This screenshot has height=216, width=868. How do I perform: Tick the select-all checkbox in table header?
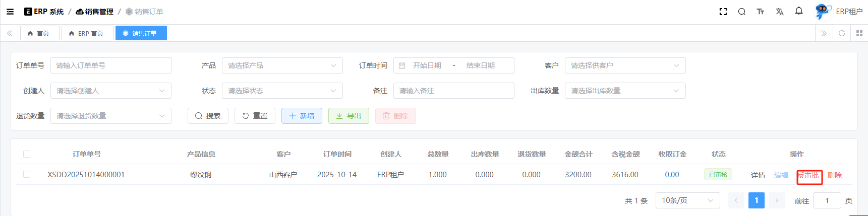27,154
